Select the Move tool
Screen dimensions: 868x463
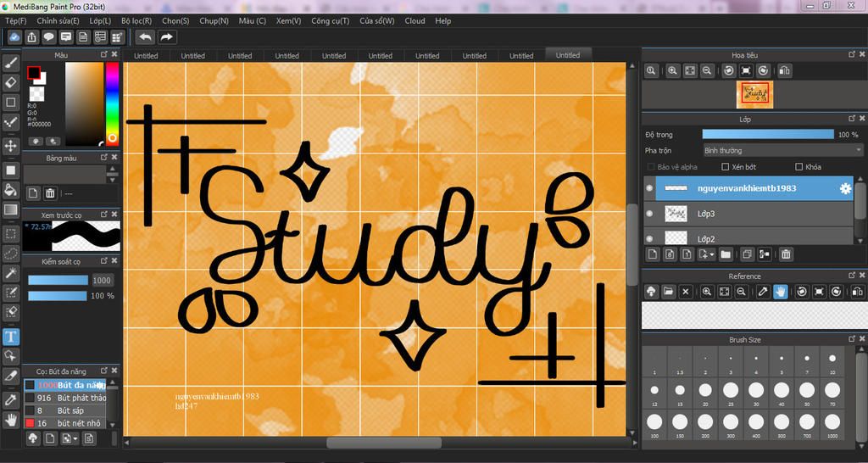(10, 146)
